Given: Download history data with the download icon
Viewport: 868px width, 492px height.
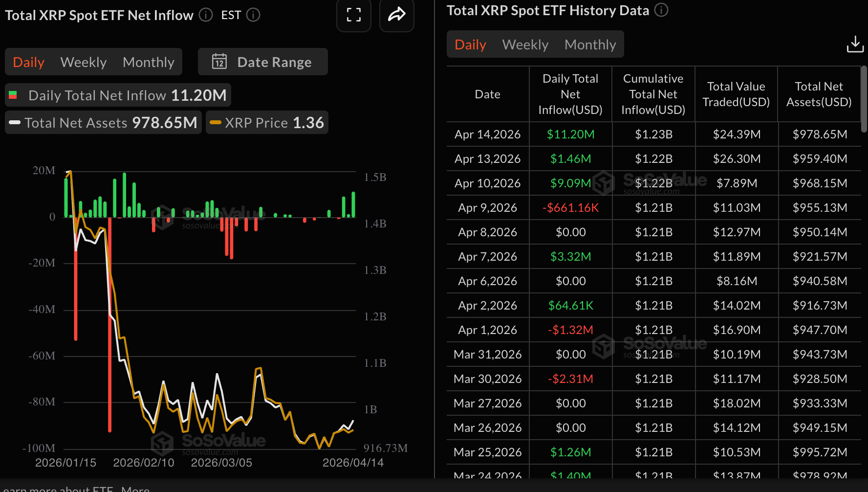Looking at the screenshot, I should [855, 44].
